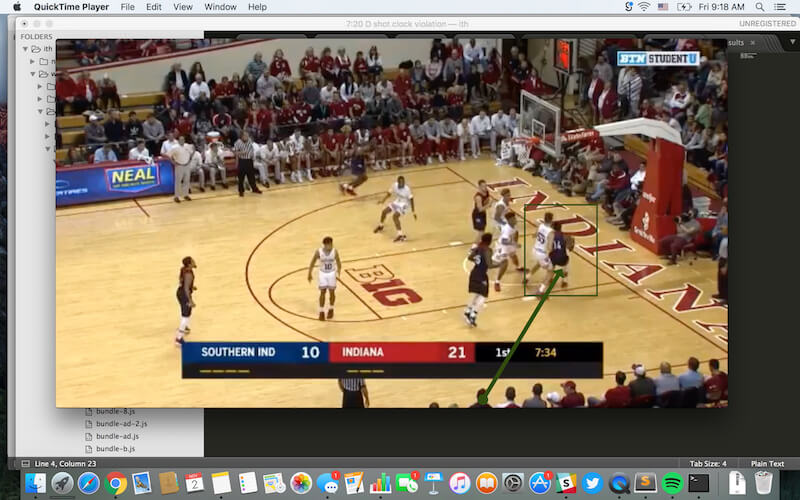Click the Sublime minimap in editor

click(x=748, y=56)
